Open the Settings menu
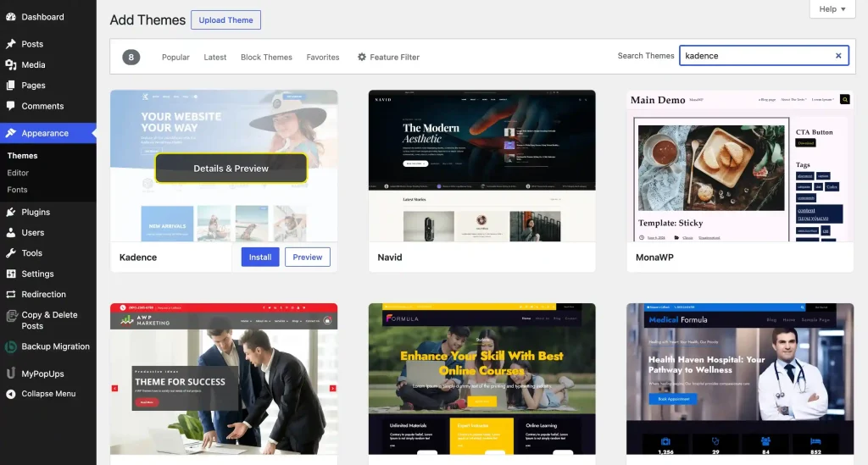This screenshot has height=465, width=868. click(37, 274)
